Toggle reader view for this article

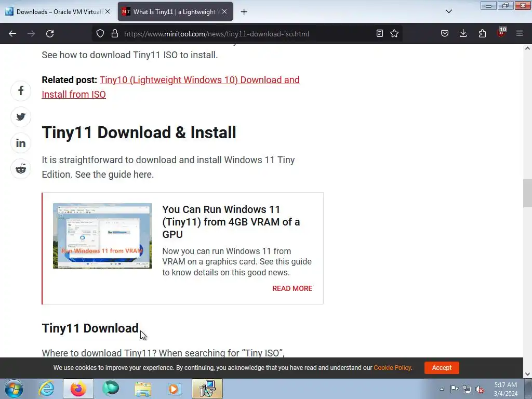380,33
